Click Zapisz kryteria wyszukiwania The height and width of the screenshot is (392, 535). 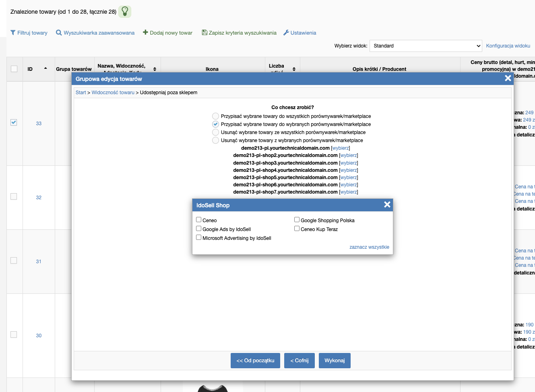(239, 33)
